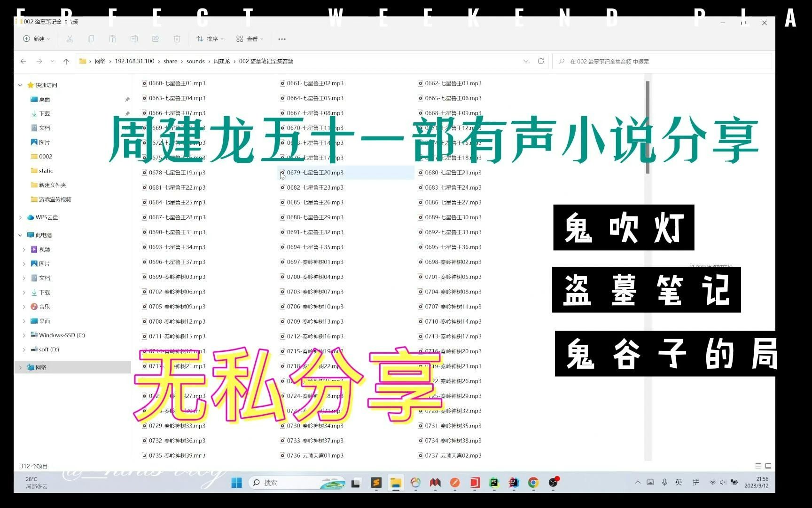
Task: Toggle the 英 input language indicator
Action: click(x=679, y=482)
